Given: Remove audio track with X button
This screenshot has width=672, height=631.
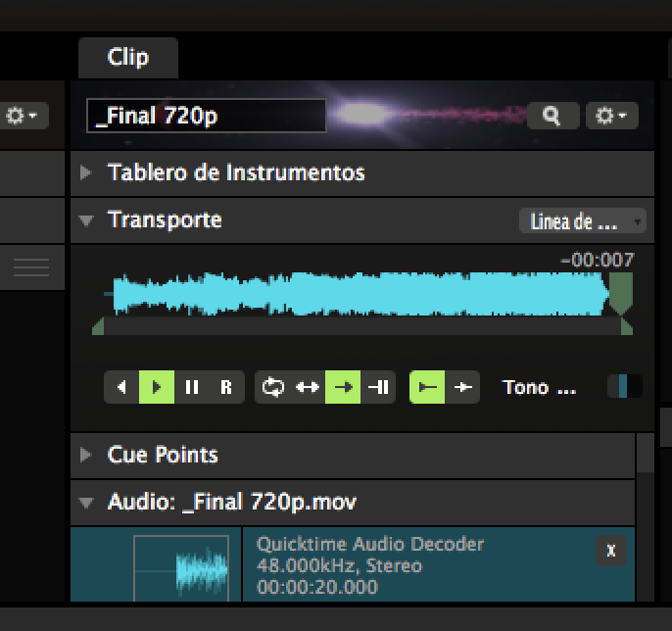Looking at the screenshot, I should (610, 551).
